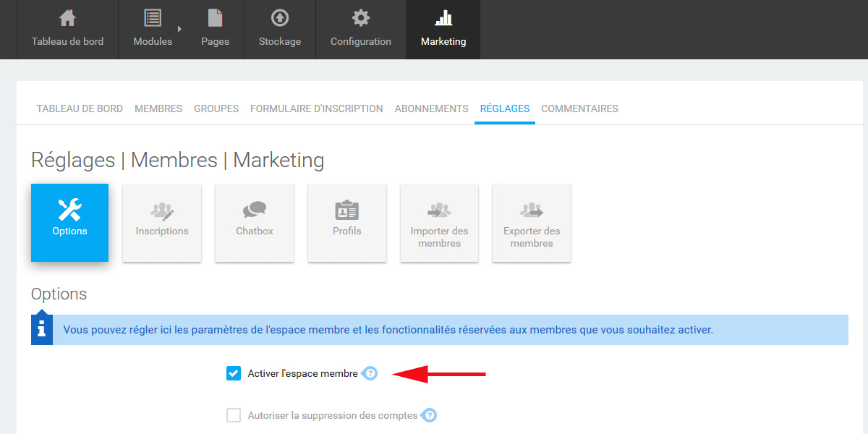The height and width of the screenshot is (434, 868).
Task: Uncheck Activer l'espace membre
Action: click(233, 373)
